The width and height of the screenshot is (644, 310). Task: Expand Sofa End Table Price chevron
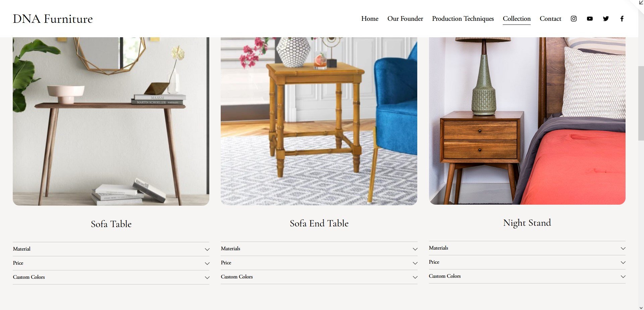[415, 263]
